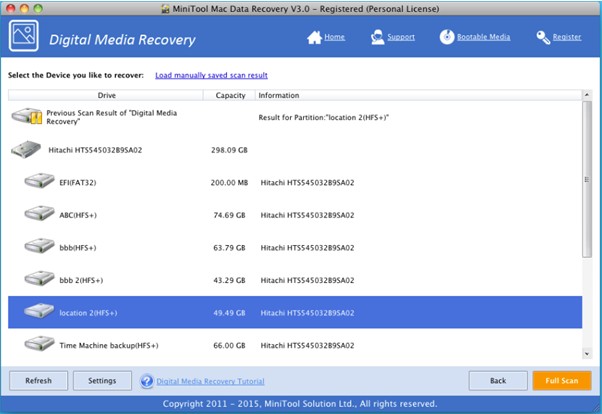Click the Support person icon

(x=377, y=37)
